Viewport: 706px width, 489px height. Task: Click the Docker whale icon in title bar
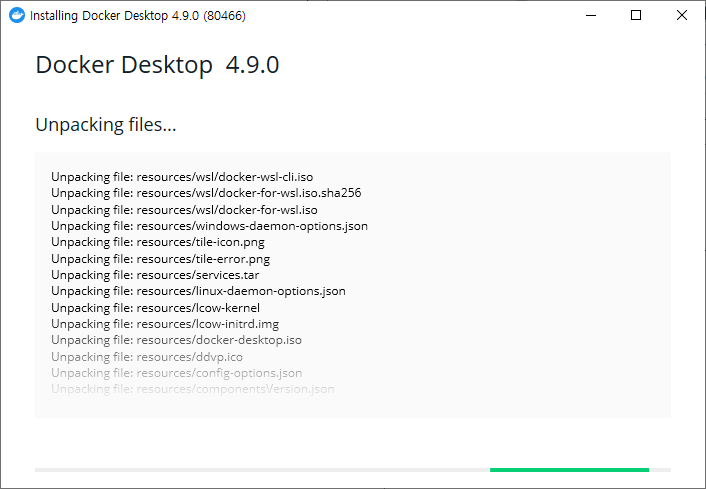point(17,15)
